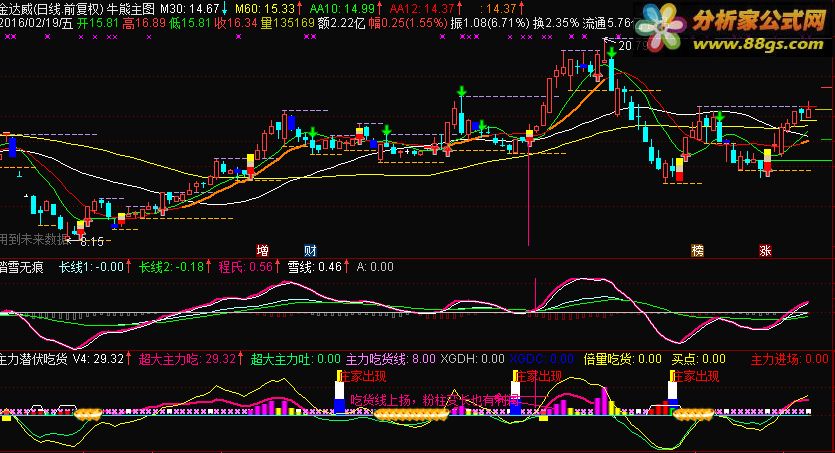Select the 长线2: -0.18 value
Image resolution: width=835 pixels, height=453 pixels.
(171, 267)
